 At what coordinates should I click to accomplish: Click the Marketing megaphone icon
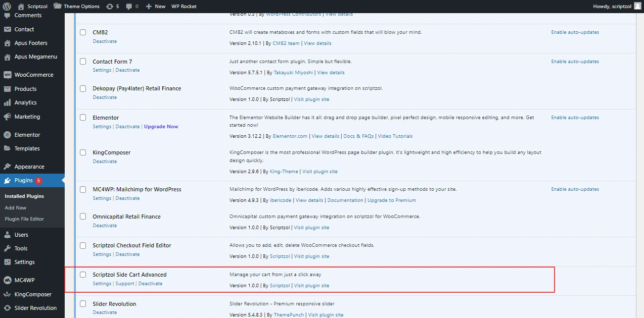pos(7,117)
